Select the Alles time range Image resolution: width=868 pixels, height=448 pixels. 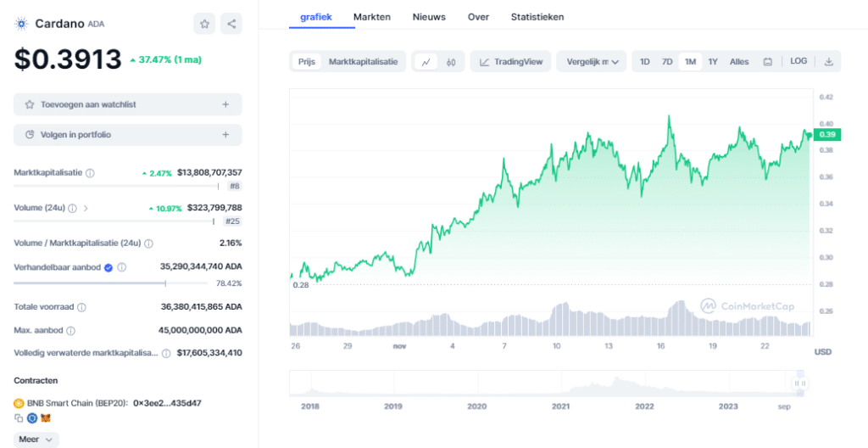coord(739,62)
